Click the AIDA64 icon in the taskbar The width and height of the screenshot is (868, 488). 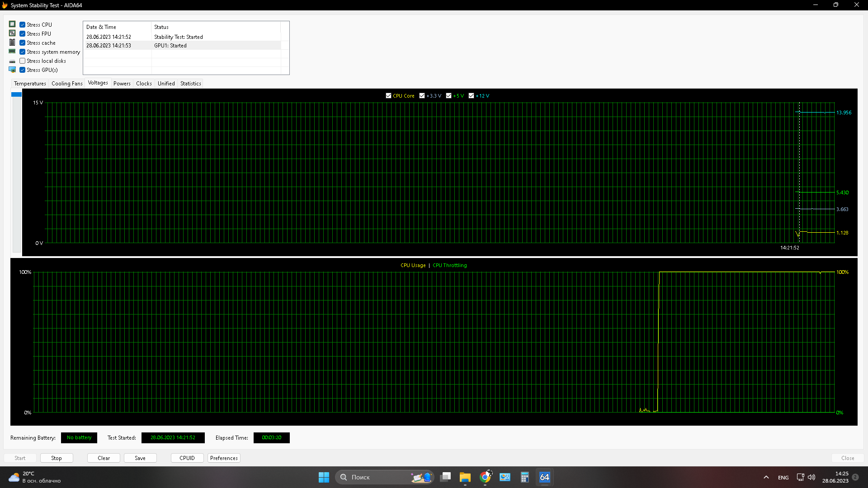click(544, 477)
